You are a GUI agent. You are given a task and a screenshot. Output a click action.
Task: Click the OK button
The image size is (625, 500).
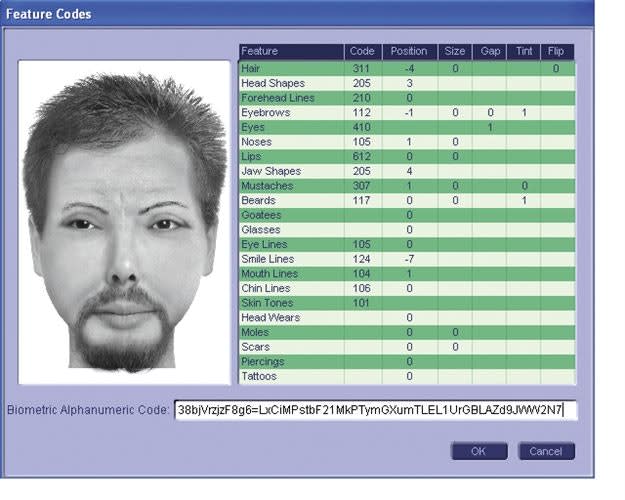coord(479,451)
